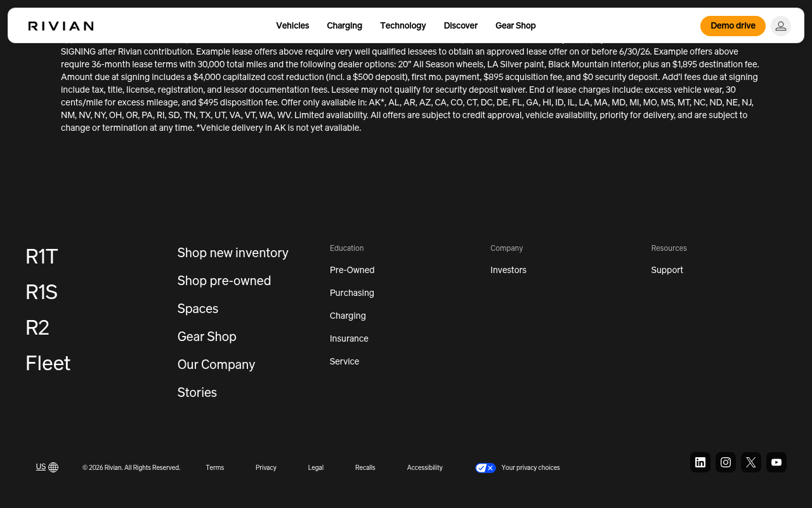Open the Stories link
812x508 pixels.
[197, 392]
